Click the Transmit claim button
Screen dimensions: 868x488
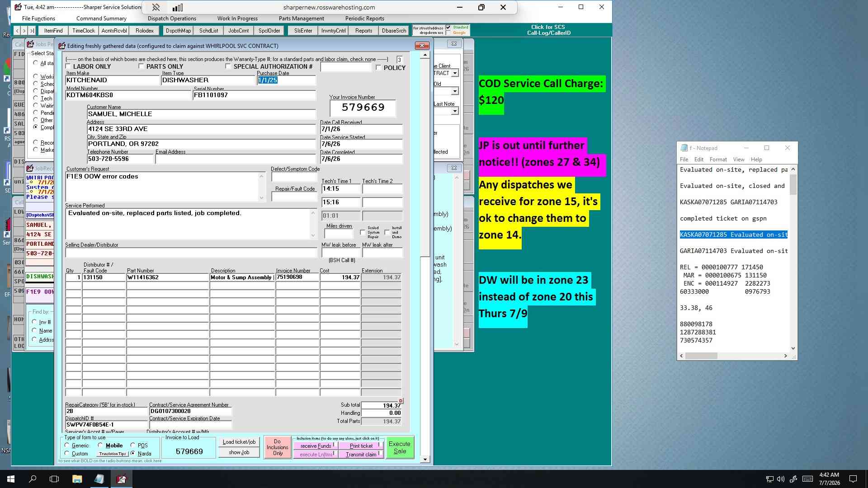[361, 455]
